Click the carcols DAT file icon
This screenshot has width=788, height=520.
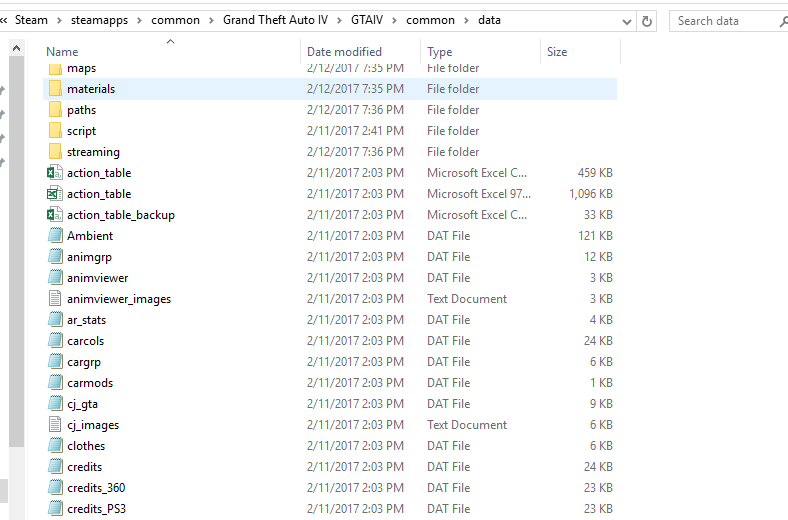point(55,341)
